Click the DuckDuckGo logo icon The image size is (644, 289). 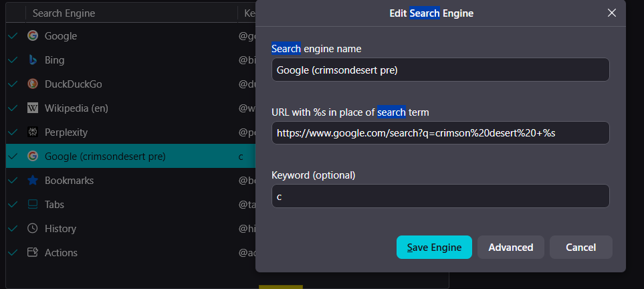tap(33, 84)
